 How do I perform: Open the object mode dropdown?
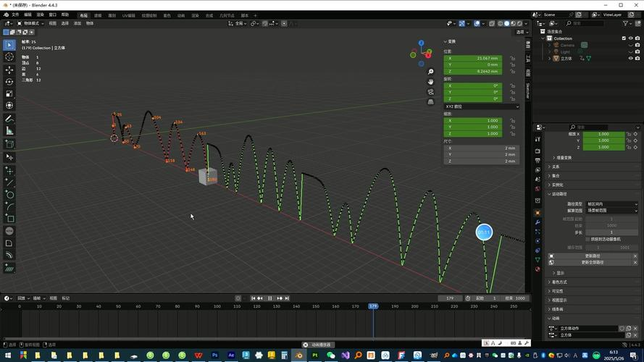[31, 23]
